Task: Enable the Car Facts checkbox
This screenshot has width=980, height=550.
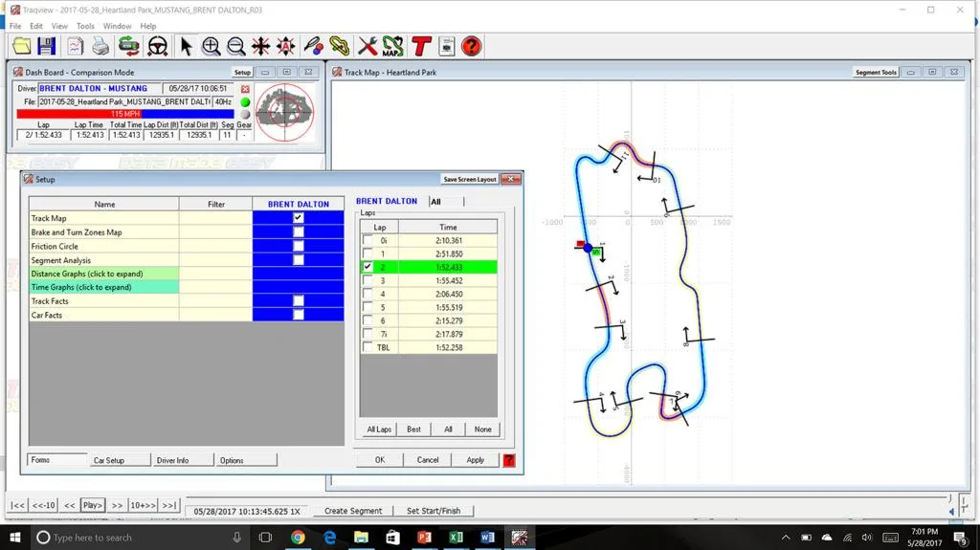Action: [299, 315]
